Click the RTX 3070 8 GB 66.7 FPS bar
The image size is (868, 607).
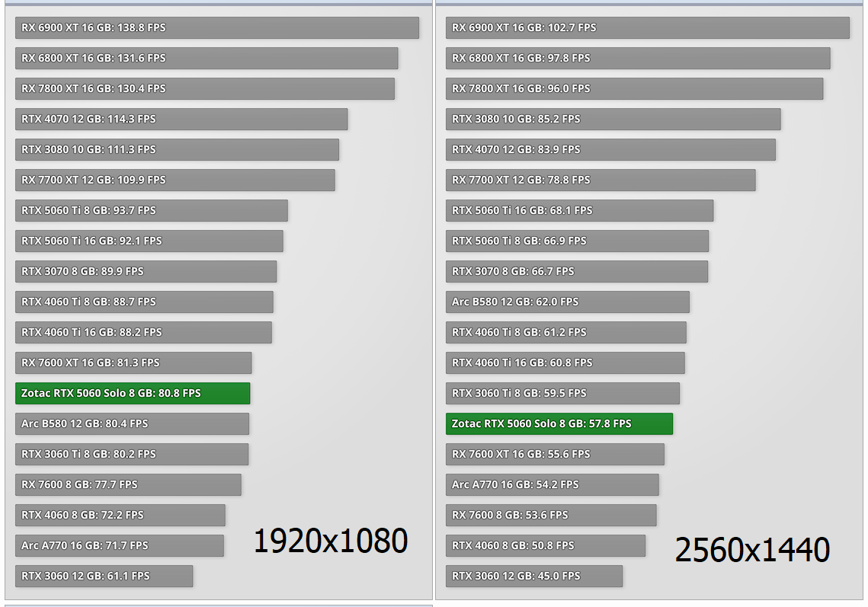[577, 271]
